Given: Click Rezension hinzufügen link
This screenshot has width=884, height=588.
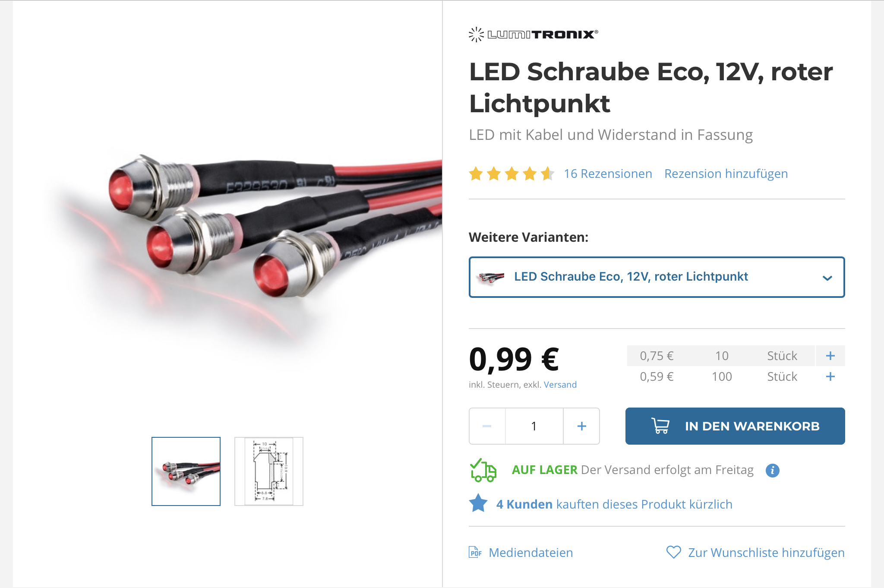Looking at the screenshot, I should coord(726,174).
